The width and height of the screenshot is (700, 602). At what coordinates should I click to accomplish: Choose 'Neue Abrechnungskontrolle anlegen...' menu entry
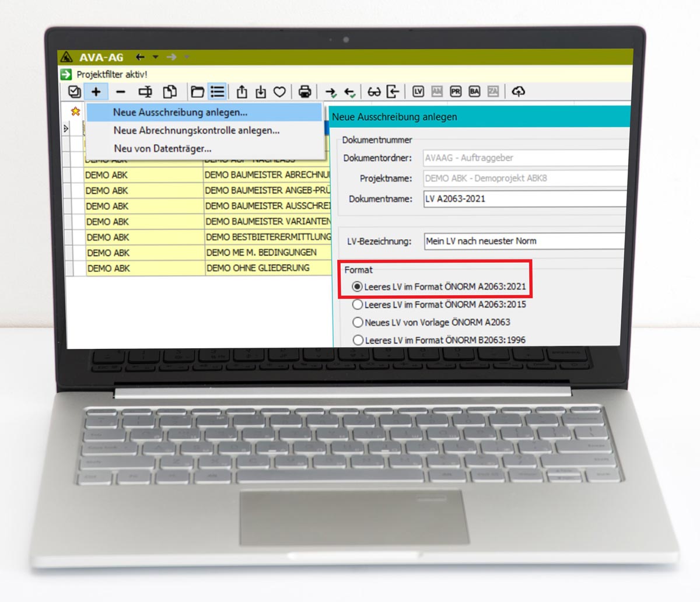point(196,131)
